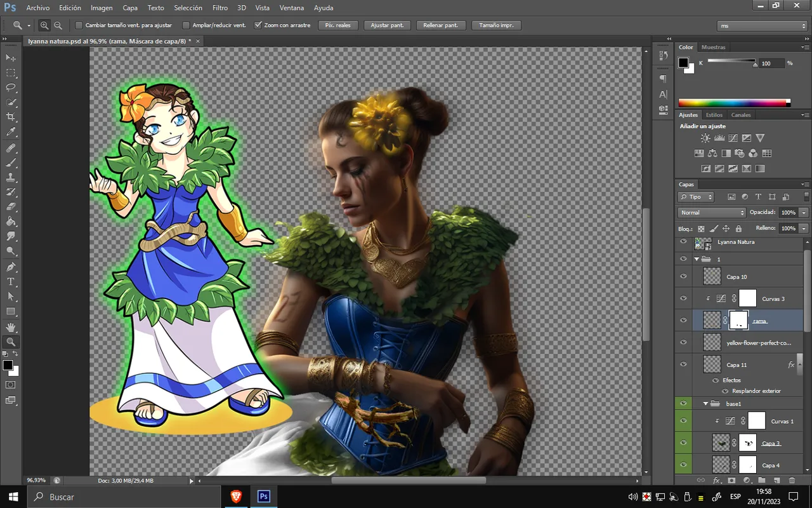812x508 pixels.
Task: Click the delete layer trash icon
Action: tap(792, 481)
